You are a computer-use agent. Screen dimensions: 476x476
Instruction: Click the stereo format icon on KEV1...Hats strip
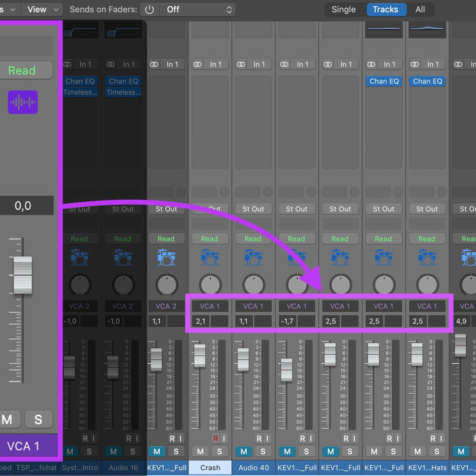coord(414,65)
